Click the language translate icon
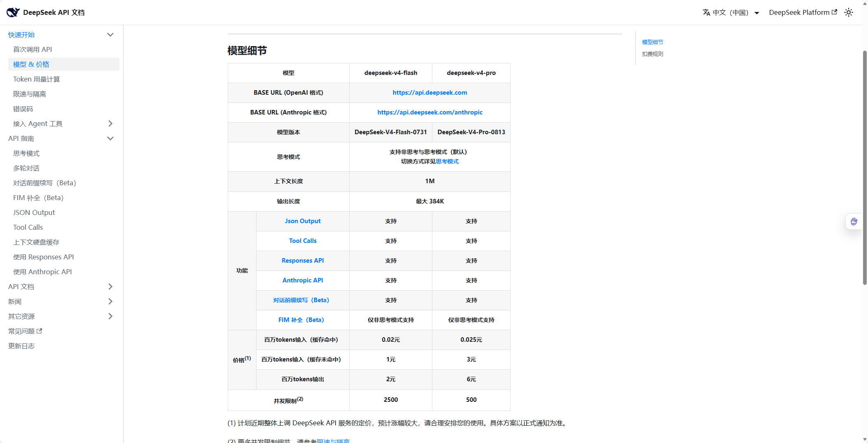The width and height of the screenshot is (868, 443). point(706,12)
